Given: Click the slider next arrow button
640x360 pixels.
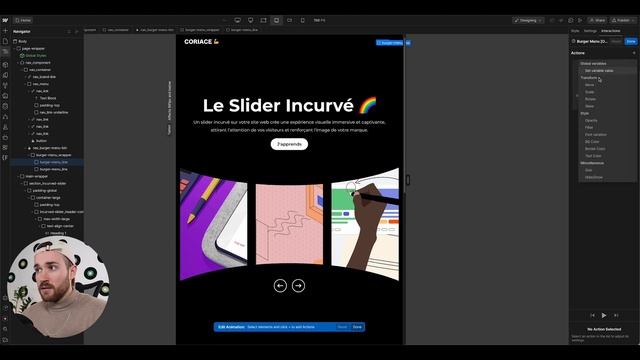Looking at the screenshot, I should 298,286.
